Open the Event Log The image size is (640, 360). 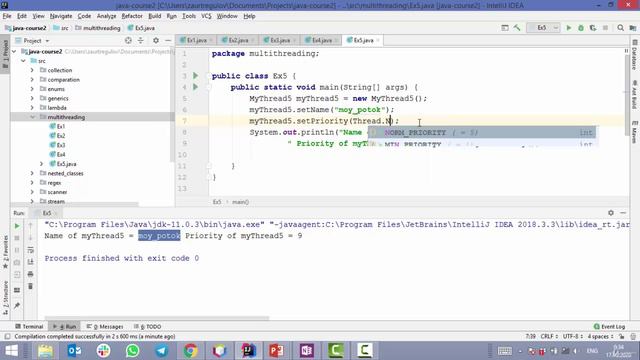pyautogui.click(x=609, y=327)
